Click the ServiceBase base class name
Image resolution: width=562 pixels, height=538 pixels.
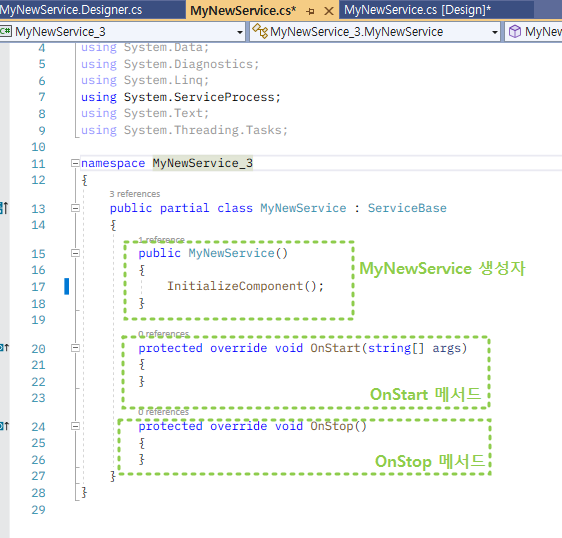407,208
